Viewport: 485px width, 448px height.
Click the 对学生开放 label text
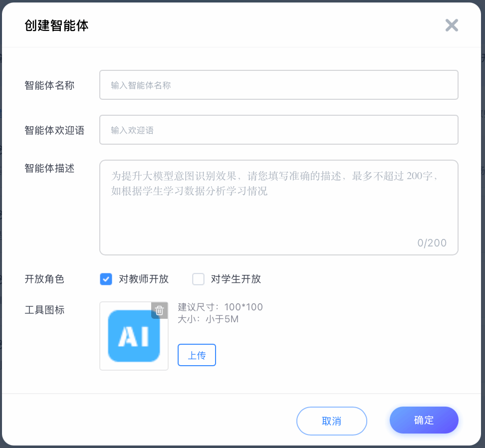click(x=236, y=279)
